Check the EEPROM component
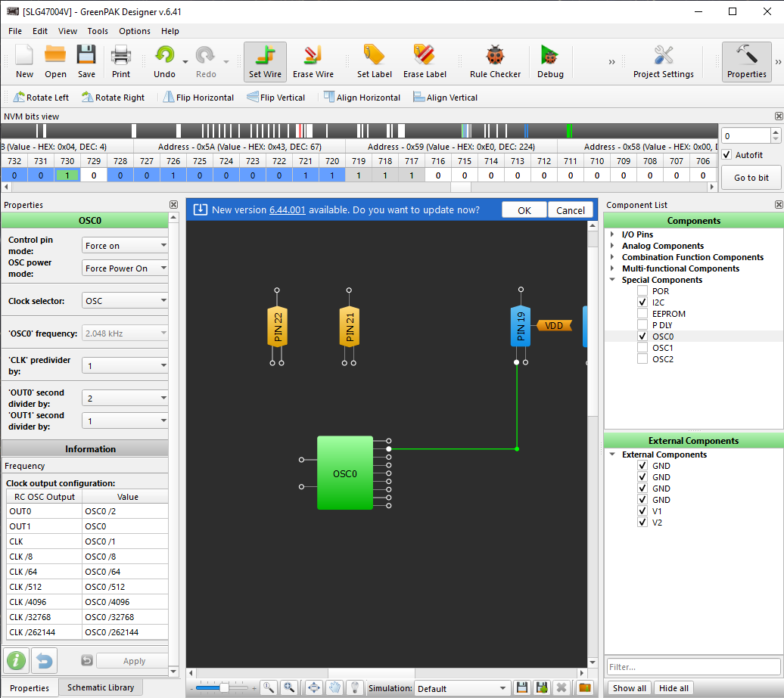This screenshot has width=784, height=698. (642, 314)
